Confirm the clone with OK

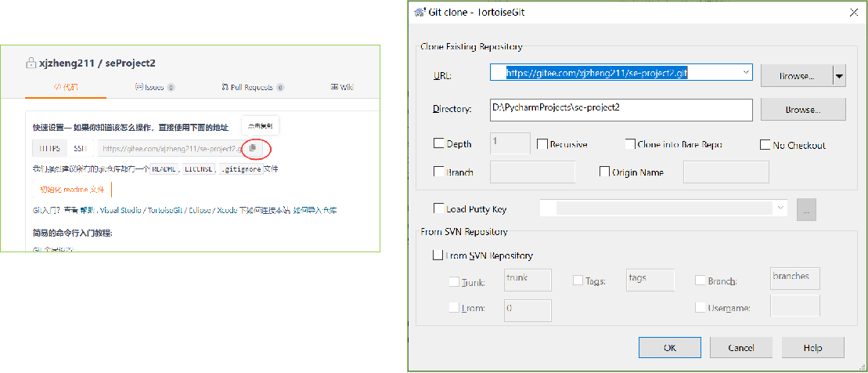[x=670, y=348]
